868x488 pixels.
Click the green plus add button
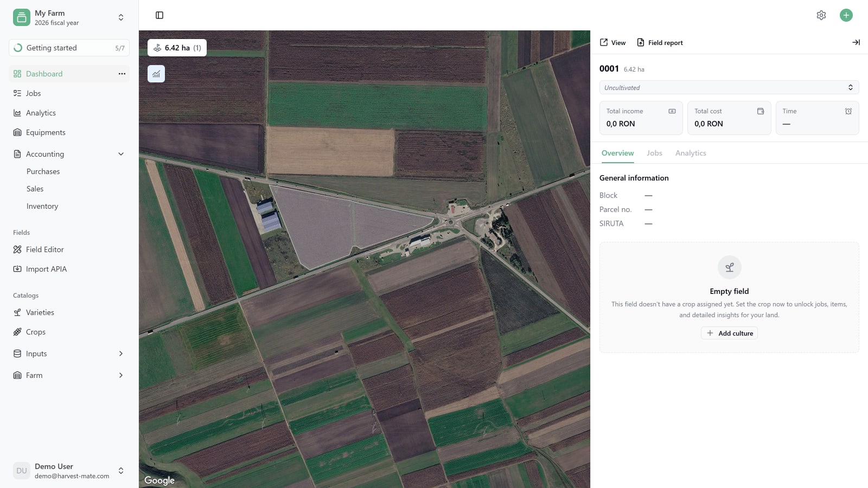point(846,15)
